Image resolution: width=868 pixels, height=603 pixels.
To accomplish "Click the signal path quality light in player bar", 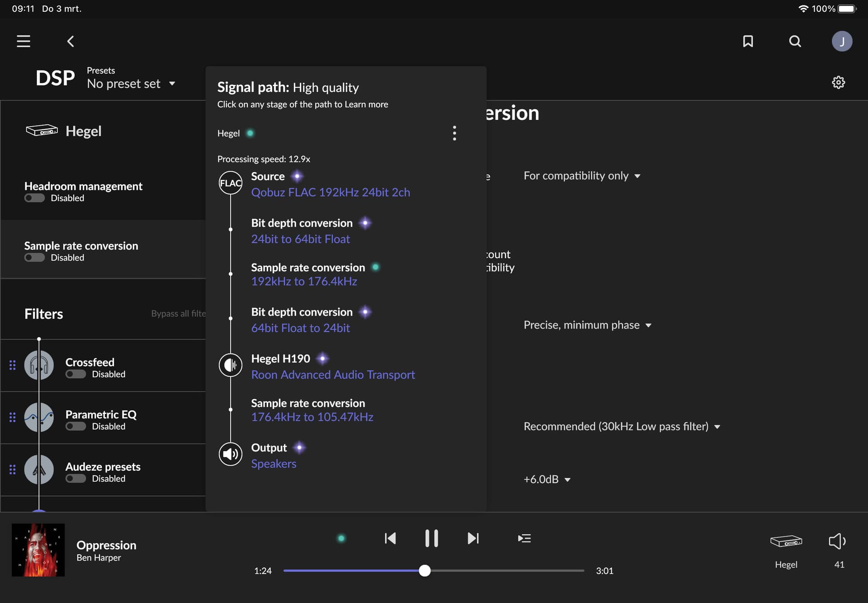I will [341, 538].
